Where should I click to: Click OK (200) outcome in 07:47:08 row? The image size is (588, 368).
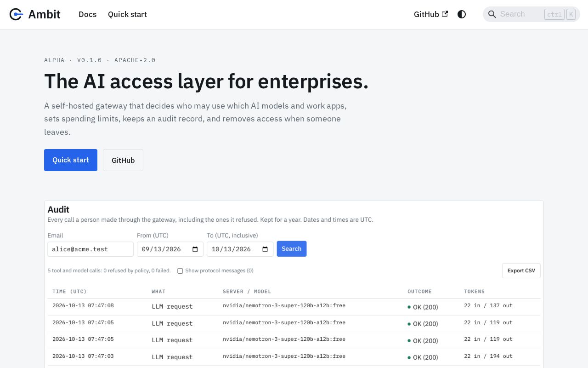tap(423, 307)
